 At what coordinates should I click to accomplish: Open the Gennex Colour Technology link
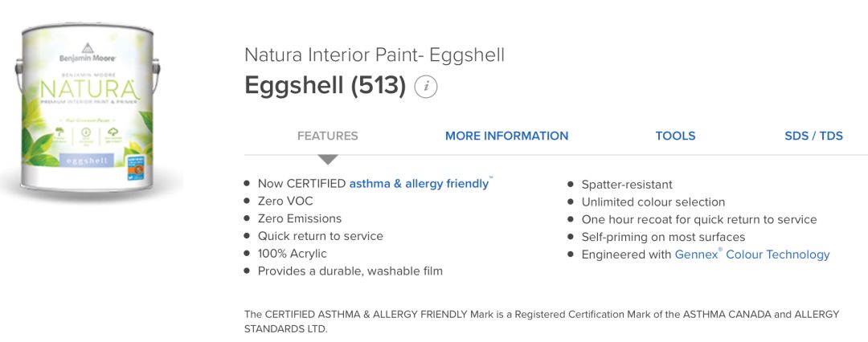(751, 254)
